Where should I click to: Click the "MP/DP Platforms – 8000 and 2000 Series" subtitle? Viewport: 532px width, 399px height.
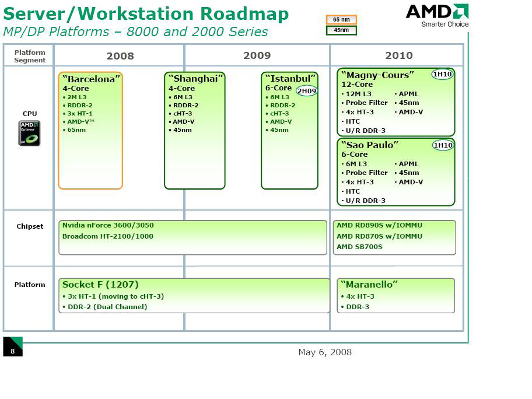click(x=135, y=32)
